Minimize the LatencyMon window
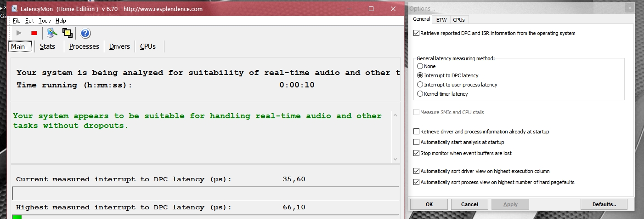Screen dimensions: 644x219 [350, 9]
